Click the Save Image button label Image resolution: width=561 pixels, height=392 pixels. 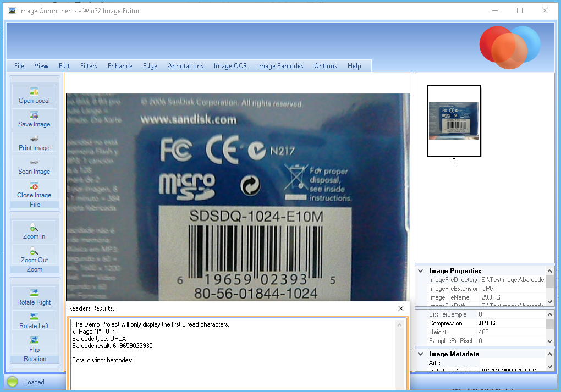[34, 124]
